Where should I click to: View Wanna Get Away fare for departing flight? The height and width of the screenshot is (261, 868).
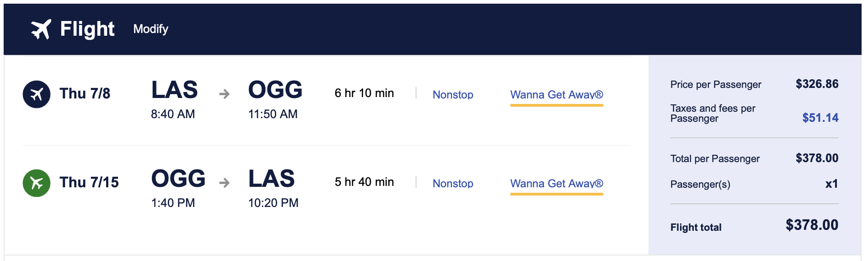[x=557, y=94]
